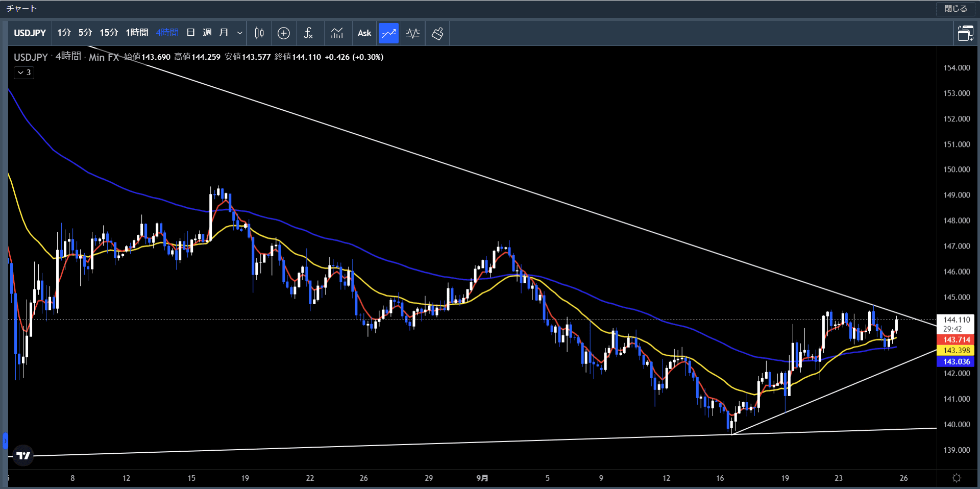Viewport: 980px width, 489px height.
Task: Click the 19 date near month end
Action: (785, 478)
